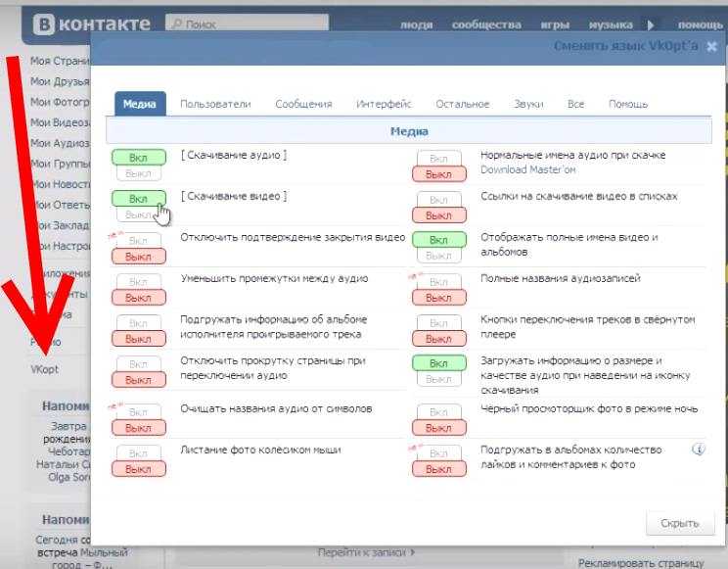The image size is (728, 569).
Task: Disable Скачивание аудио with Выкл
Action: tap(138, 173)
